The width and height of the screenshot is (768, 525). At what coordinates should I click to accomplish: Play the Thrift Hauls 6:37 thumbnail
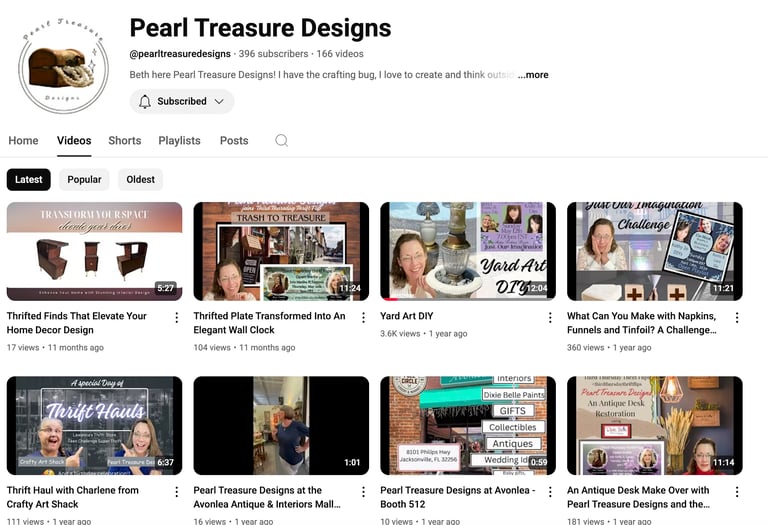95,426
